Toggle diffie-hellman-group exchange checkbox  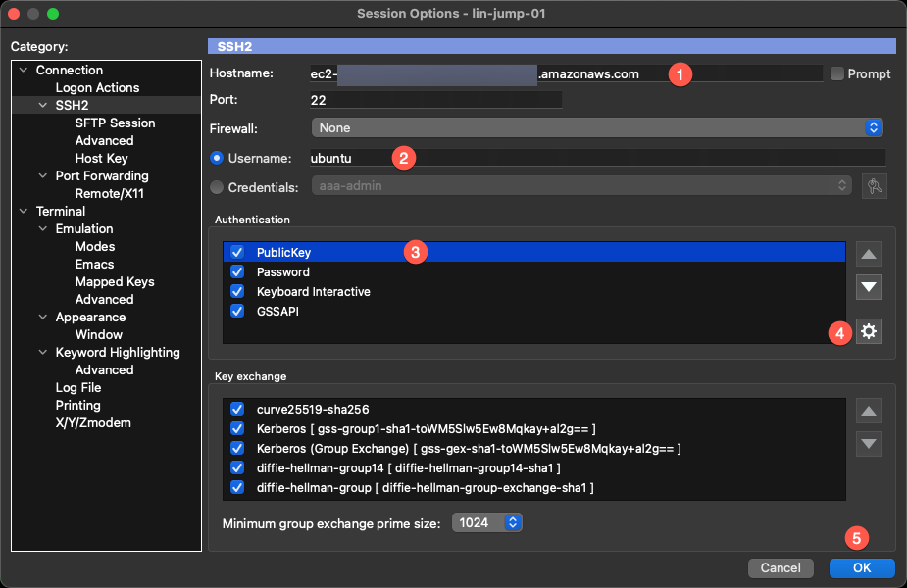pos(237,487)
